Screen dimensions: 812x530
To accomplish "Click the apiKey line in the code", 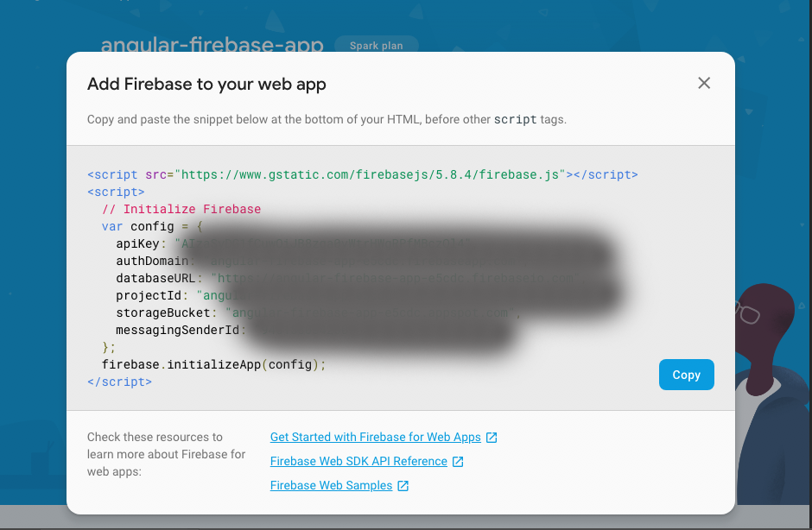I will [144, 243].
